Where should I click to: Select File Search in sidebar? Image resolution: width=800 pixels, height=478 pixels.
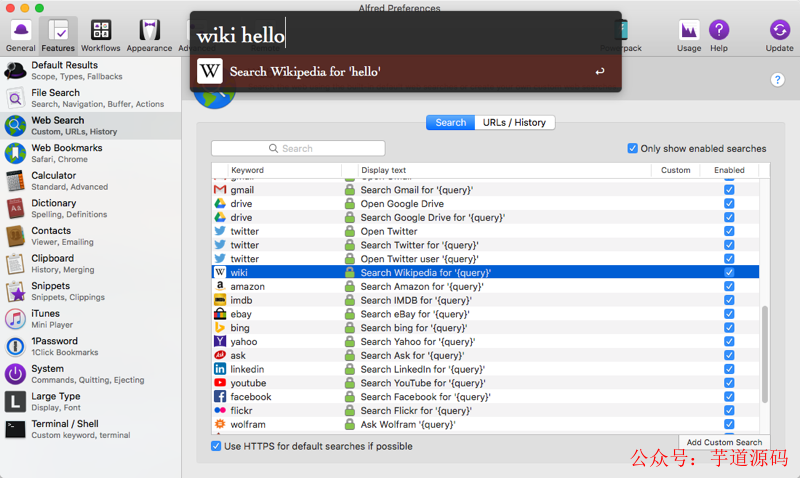91,98
